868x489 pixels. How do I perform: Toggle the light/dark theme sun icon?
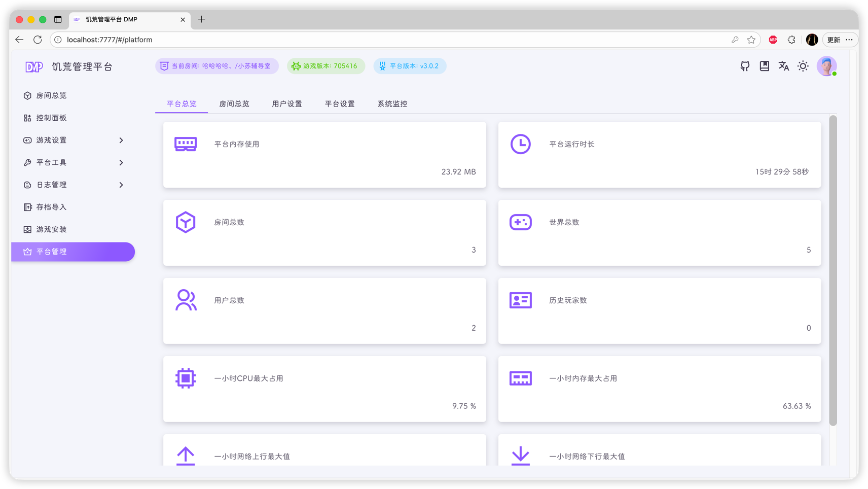coord(803,66)
